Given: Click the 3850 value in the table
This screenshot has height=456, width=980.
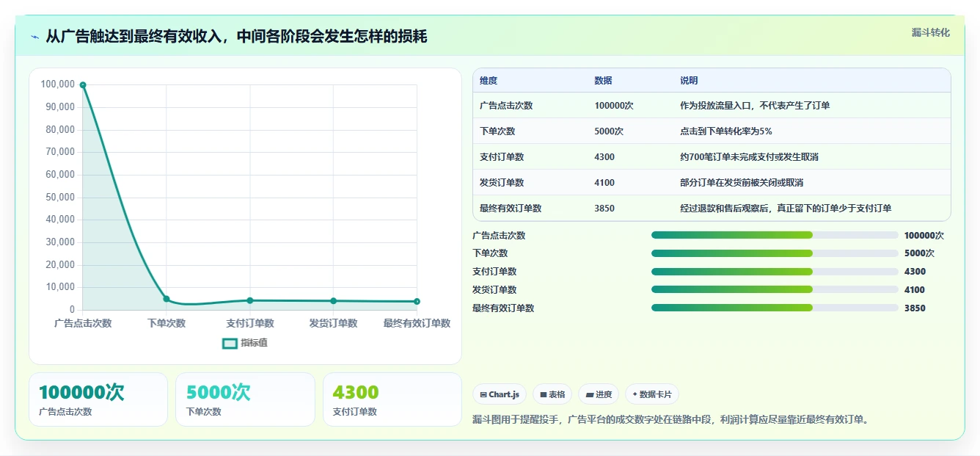Looking at the screenshot, I should coord(604,209).
